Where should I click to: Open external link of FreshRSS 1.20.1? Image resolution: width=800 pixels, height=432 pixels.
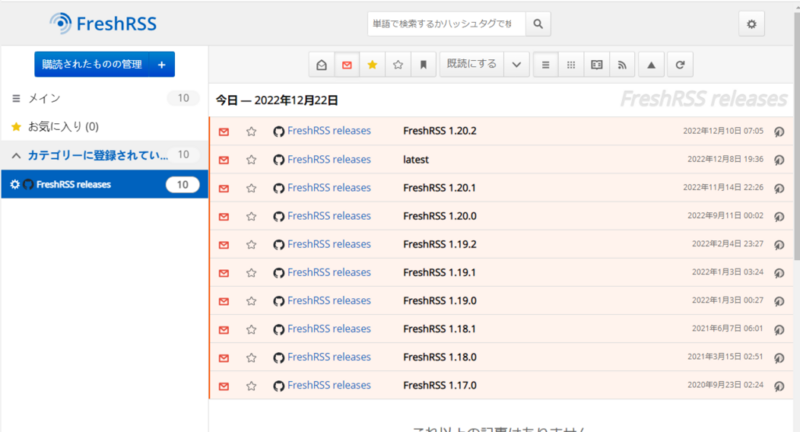point(779,188)
